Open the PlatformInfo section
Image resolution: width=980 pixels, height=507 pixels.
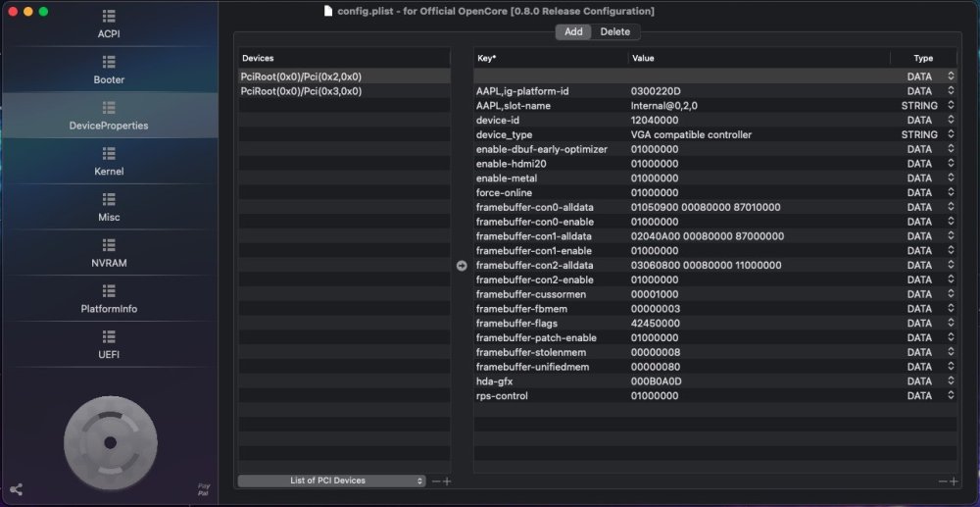[x=109, y=299]
